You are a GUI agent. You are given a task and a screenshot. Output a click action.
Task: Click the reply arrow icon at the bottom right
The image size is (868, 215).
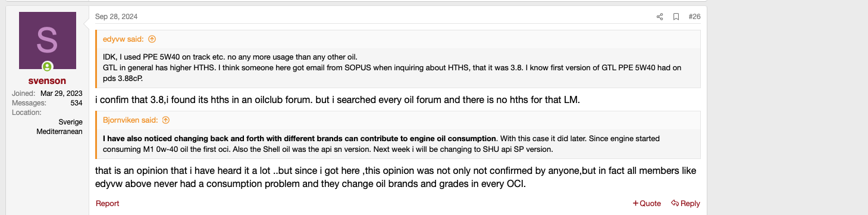coord(675,204)
